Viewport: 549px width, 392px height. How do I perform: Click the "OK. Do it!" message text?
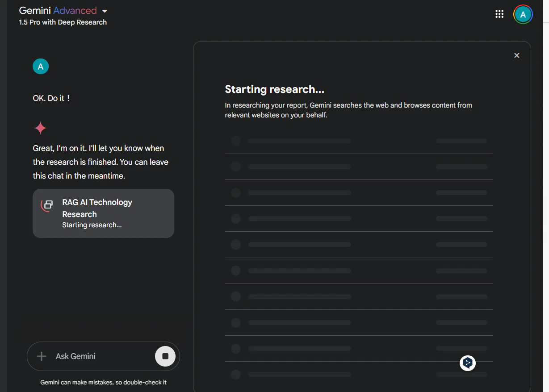tap(51, 98)
